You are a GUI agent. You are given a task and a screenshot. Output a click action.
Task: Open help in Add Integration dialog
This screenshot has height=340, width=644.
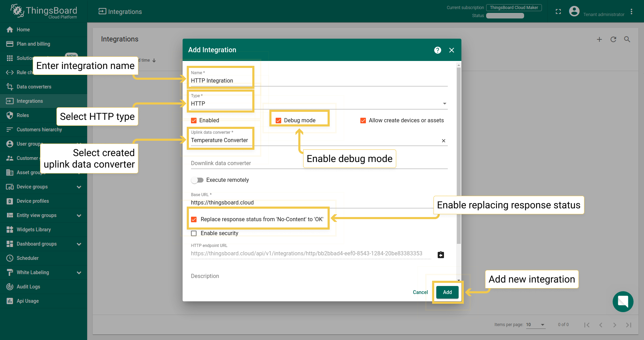tap(438, 50)
